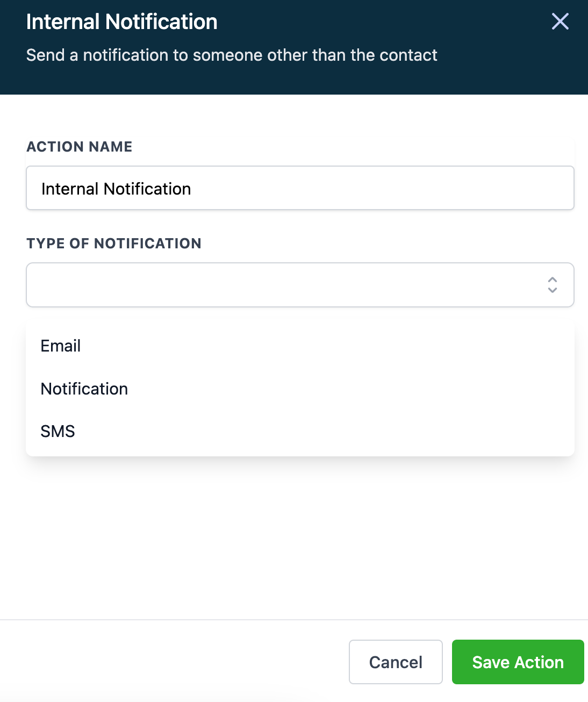Select the Notification option in the list
Screen dimensions: 588x702
coord(84,389)
